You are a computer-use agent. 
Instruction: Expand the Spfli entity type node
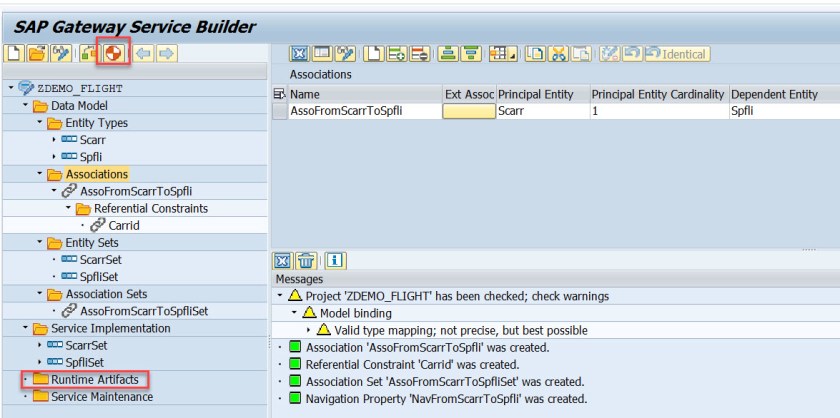54,157
